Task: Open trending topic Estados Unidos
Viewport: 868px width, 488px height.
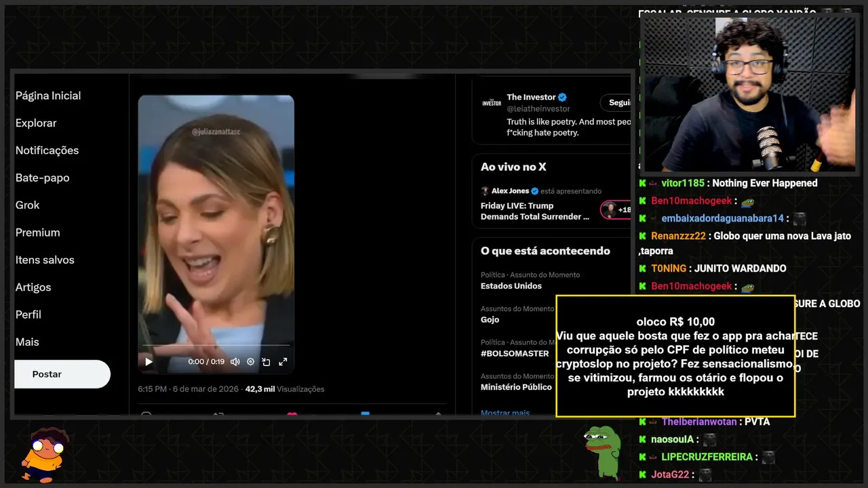Action: 511,286
